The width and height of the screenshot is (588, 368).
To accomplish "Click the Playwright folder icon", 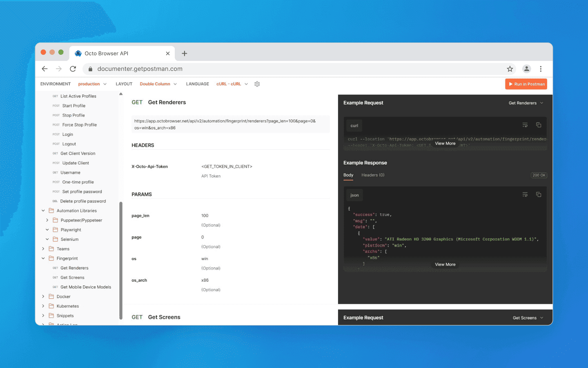I will pyautogui.click(x=56, y=230).
